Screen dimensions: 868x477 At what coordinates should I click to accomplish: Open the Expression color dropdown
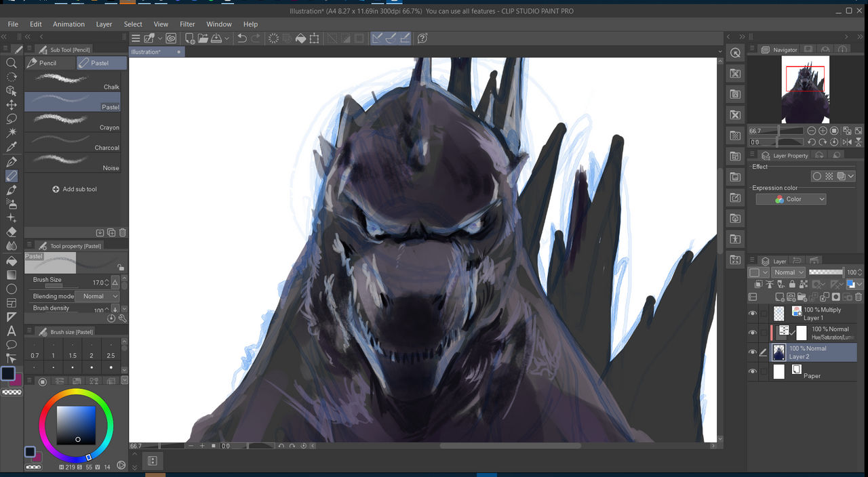791,199
